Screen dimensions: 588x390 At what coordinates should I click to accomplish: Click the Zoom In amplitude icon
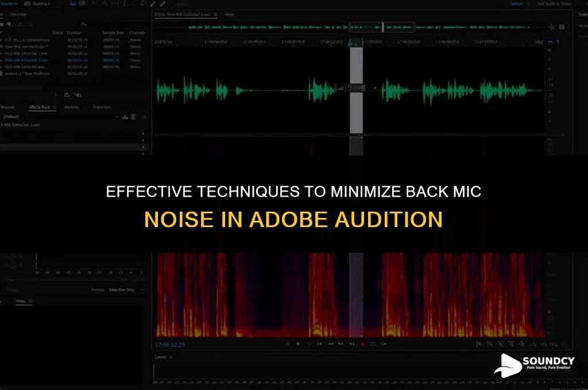479,344
